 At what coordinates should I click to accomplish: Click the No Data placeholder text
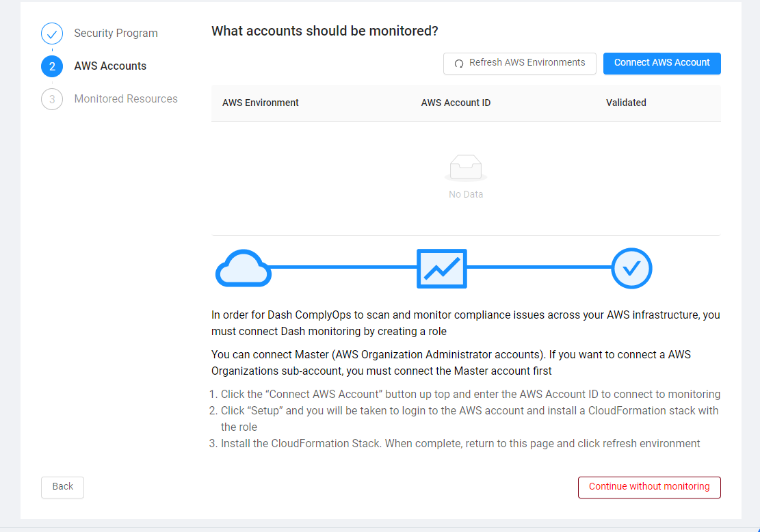click(466, 194)
